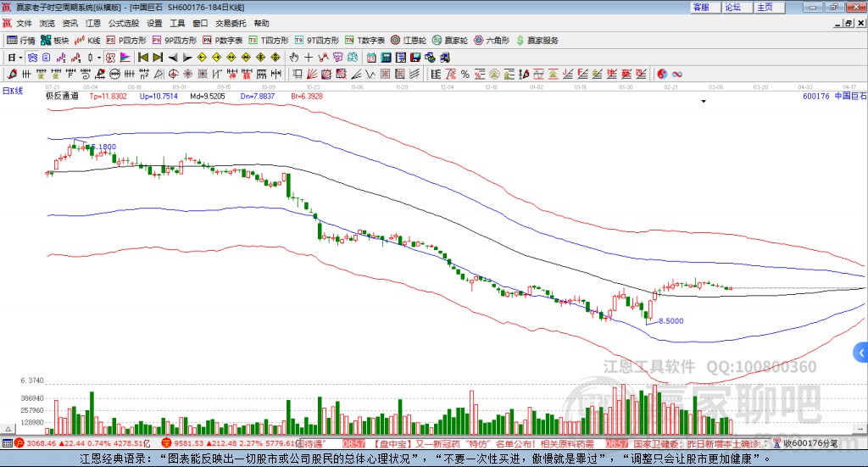This screenshot has height=467, width=868.
Task: Click the 论坛 button in title bar
Action: 737,7
